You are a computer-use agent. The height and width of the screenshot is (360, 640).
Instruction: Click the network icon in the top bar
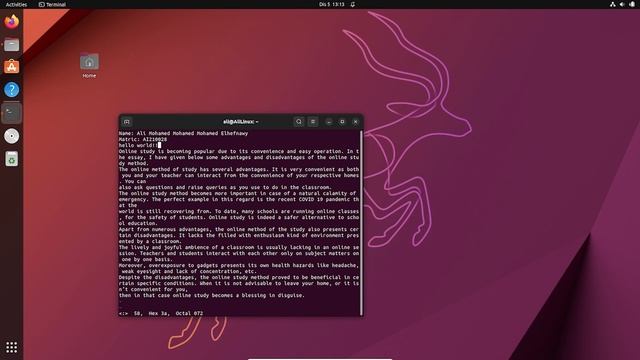tap(613, 4)
